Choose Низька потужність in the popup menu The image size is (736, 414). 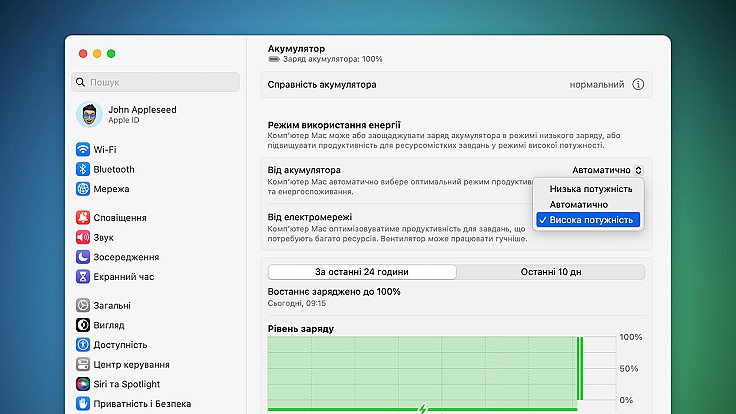coord(590,189)
